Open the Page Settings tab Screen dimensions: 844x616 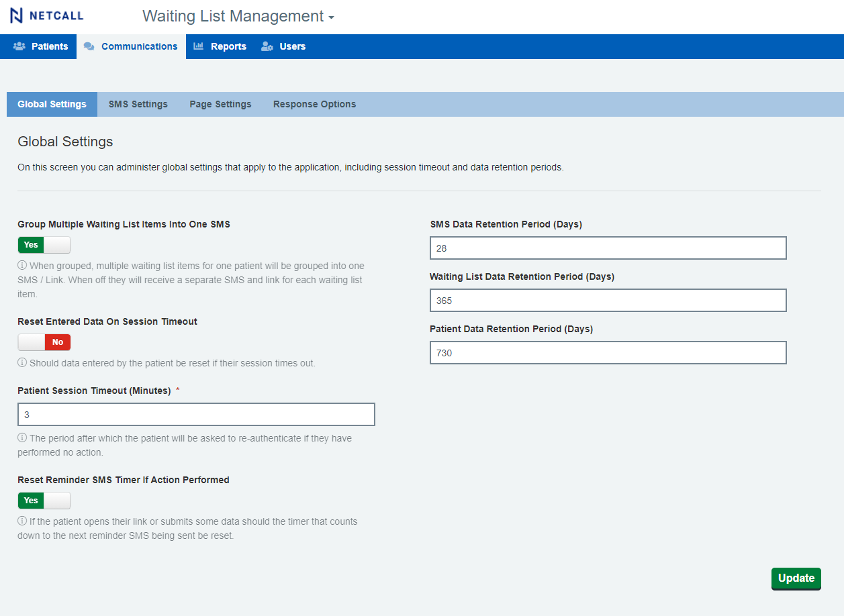[220, 105]
